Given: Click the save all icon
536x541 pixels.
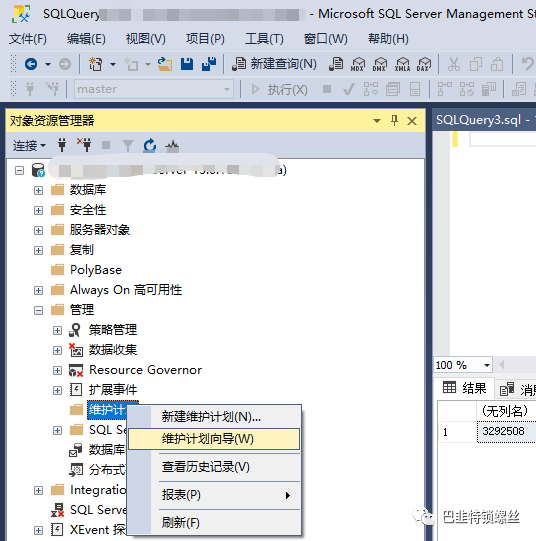Looking at the screenshot, I should [209, 64].
